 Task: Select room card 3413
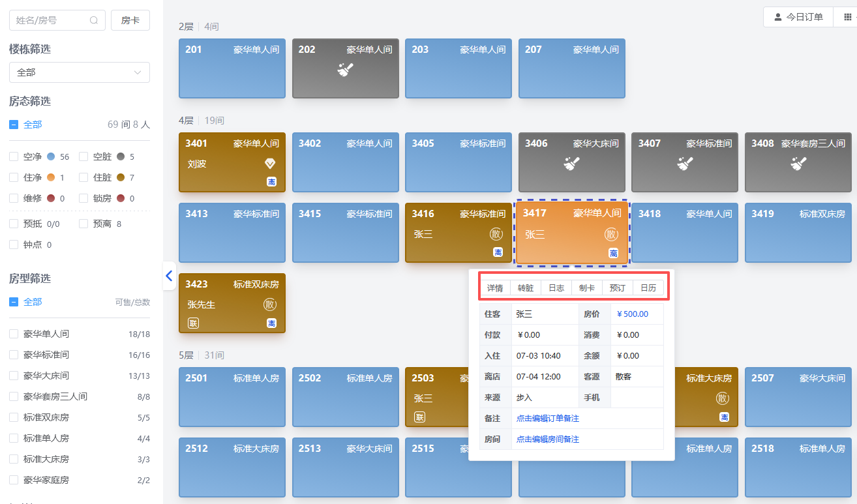pyautogui.click(x=232, y=233)
